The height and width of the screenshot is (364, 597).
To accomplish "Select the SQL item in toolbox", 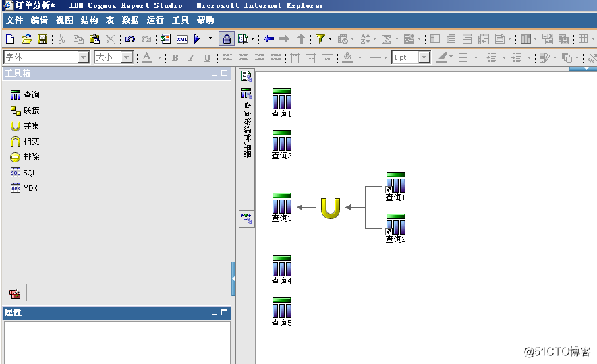I will point(23,173).
